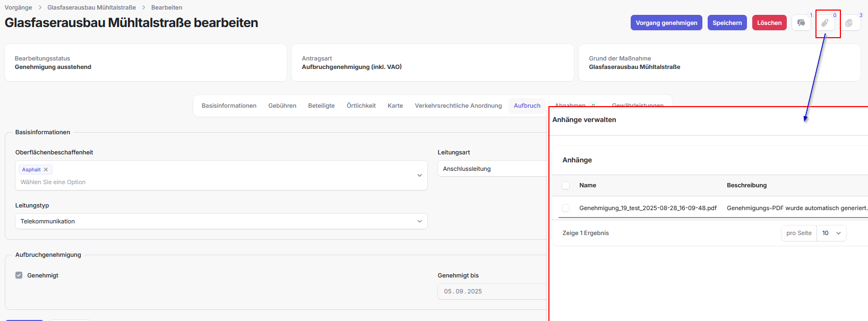868x321 pixels.
Task: Open the Leitungsart Anschlussleitung dropdown
Action: tap(493, 169)
